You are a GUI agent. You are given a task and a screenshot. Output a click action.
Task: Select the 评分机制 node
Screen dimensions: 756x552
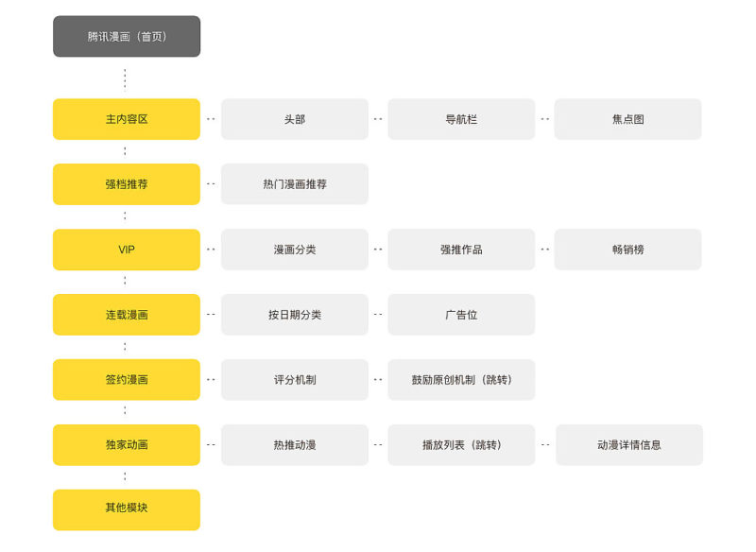click(295, 380)
